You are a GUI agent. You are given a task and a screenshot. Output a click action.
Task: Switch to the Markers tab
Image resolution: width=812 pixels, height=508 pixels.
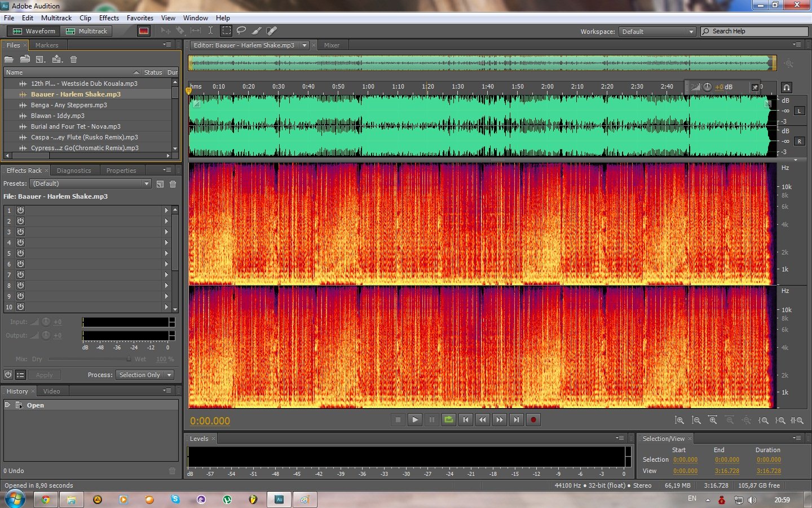(x=47, y=45)
